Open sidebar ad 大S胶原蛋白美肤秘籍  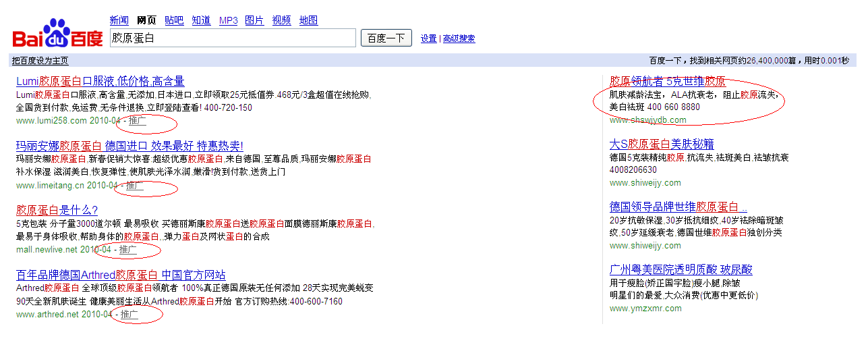tap(662, 144)
